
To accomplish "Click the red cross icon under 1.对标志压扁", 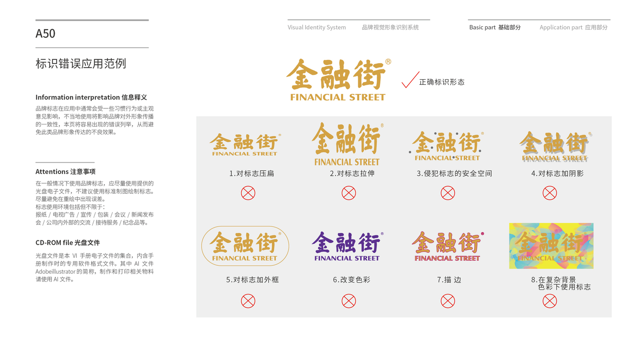I will coord(248,193).
